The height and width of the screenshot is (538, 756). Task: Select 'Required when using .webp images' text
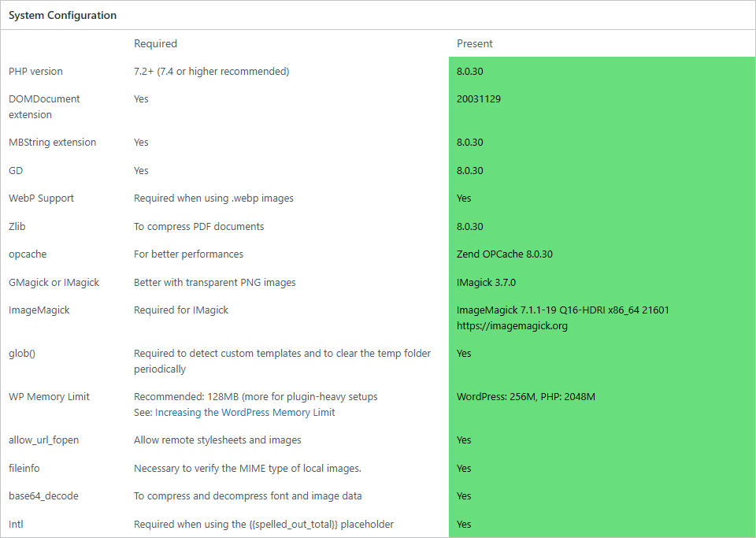point(213,199)
